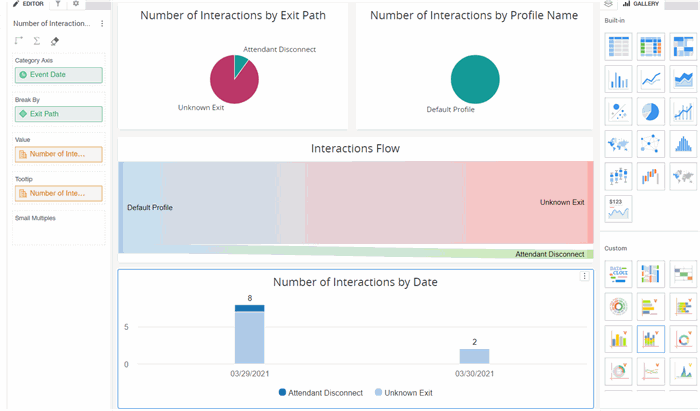Select the geographic map visualization icon
The width and height of the screenshot is (700, 411).
(x=619, y=144)
